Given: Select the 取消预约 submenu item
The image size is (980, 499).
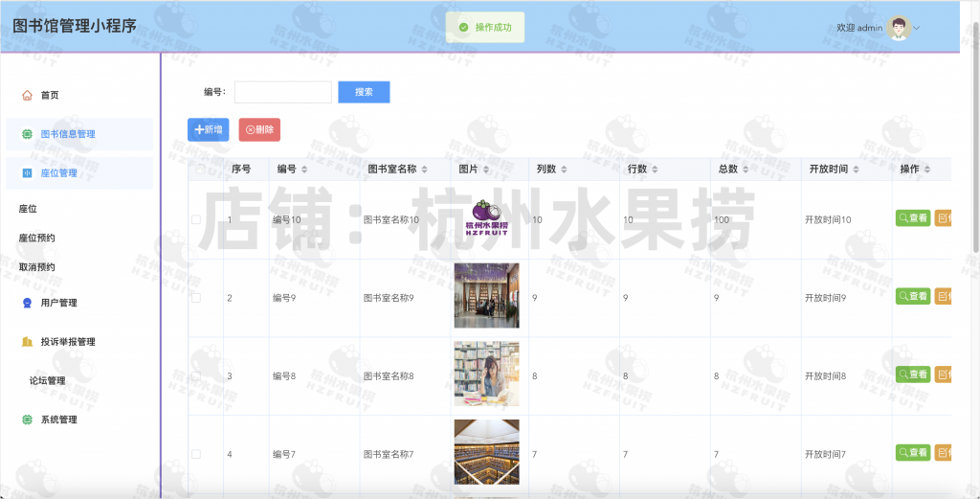Looking at the screenshot, I should tap(37, 267).
